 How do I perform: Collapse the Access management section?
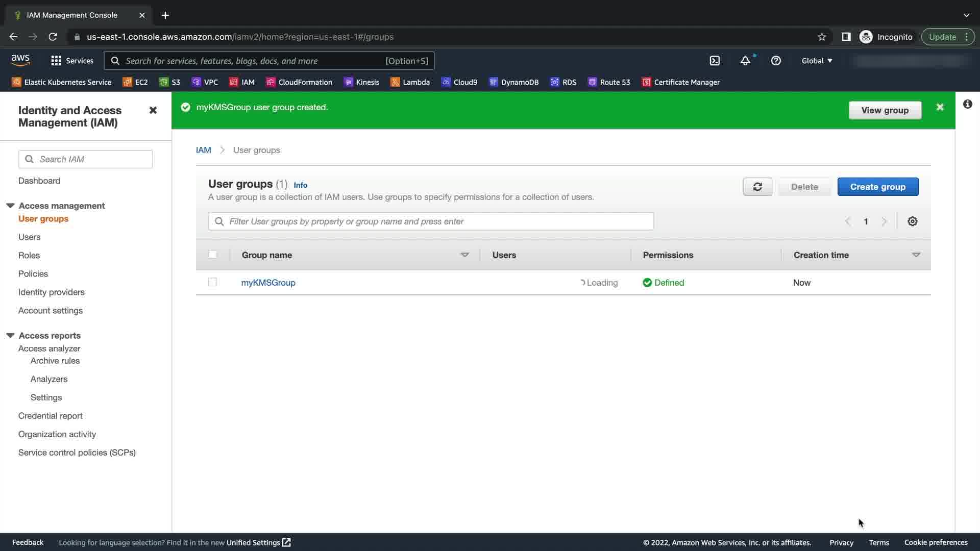(10, 206)
